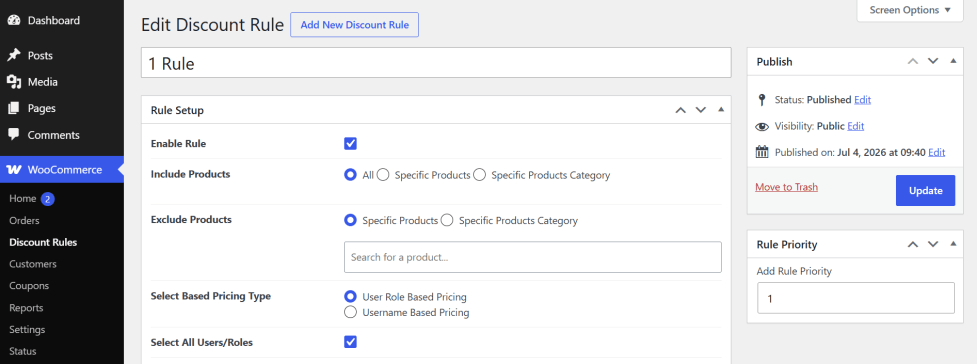977x364 pixels.
Task: Choose Username Based Pricing radio
Action: (350, 312)
